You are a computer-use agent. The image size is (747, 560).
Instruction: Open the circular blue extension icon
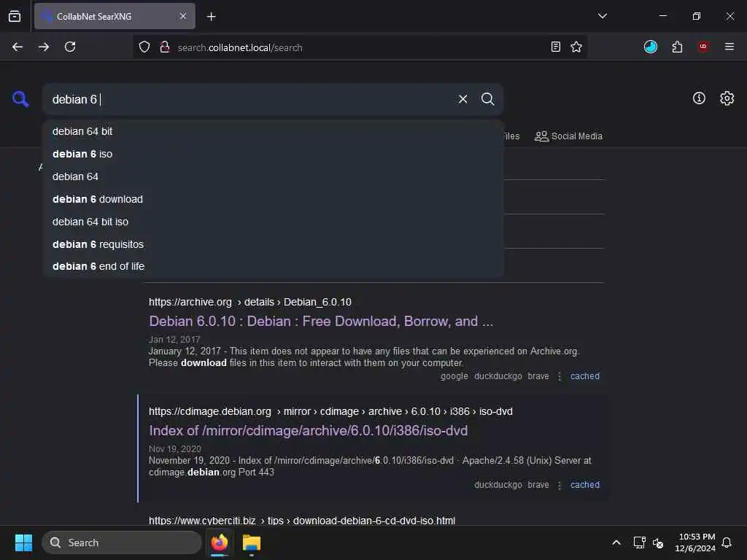point(650,47)
